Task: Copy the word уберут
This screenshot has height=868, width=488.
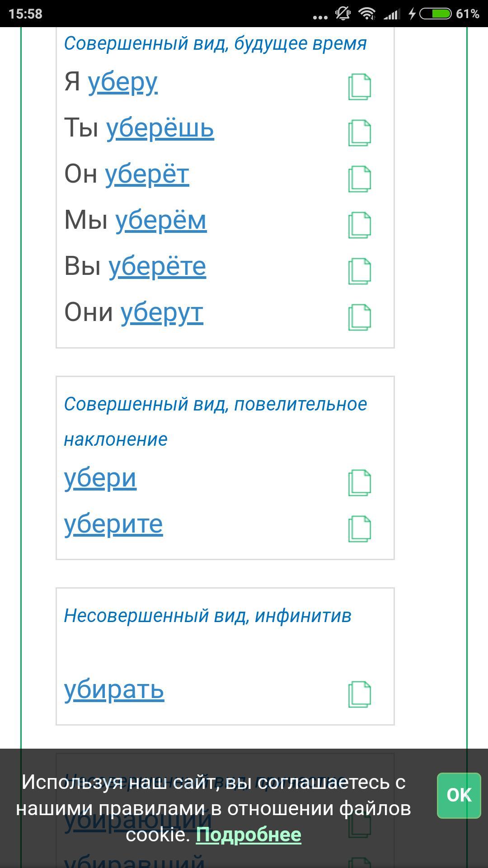Action: pyautogui.click(x=360, y=317)
